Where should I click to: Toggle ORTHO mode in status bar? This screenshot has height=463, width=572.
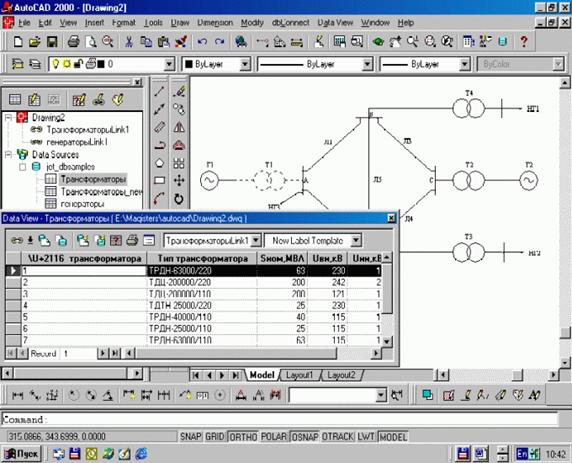pyautogui.click(x=243, y=437)
